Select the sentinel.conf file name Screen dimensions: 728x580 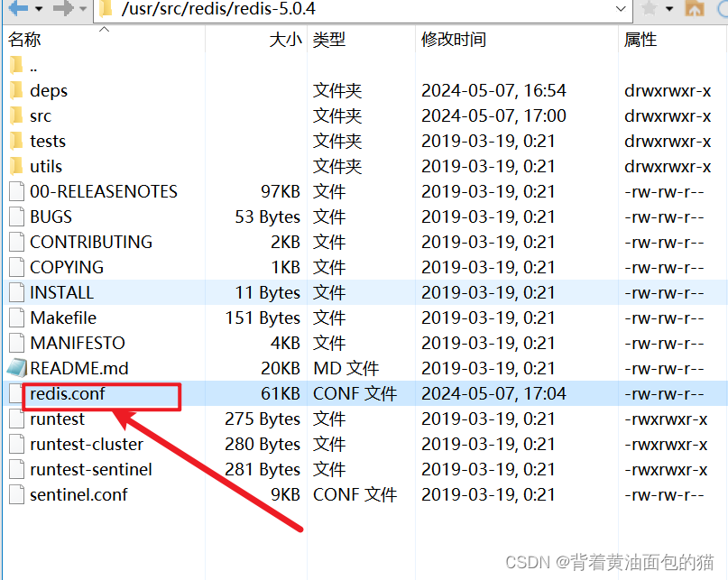point(78,494)
